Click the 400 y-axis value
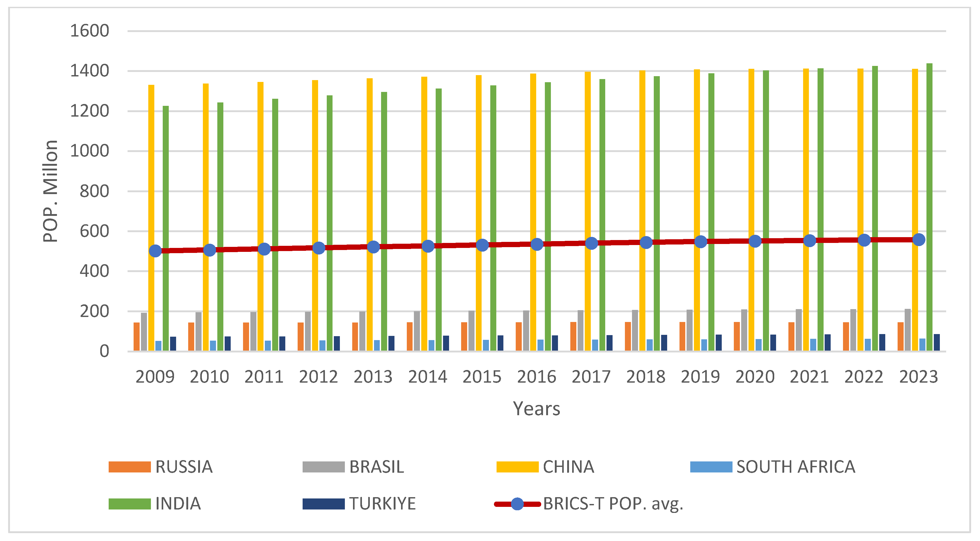Image resolution: width=980 pixels, height=541 pixels. (94, 271)
